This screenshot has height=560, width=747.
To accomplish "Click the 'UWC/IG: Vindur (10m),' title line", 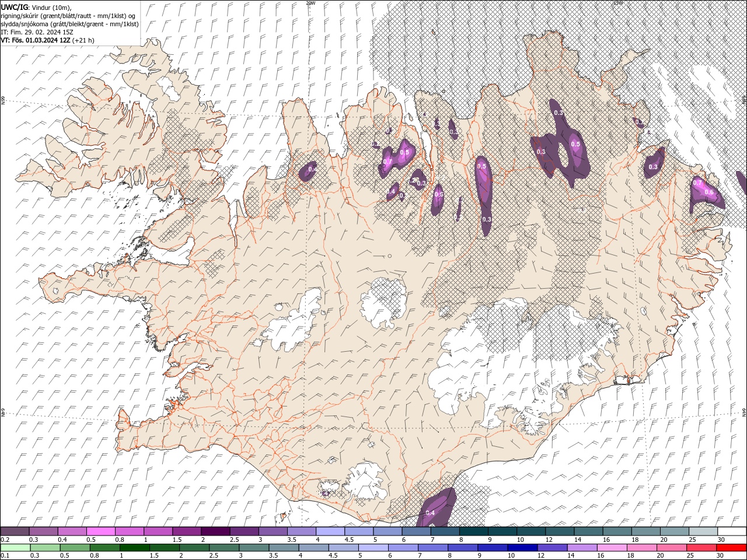I will (x=35, y=7).
